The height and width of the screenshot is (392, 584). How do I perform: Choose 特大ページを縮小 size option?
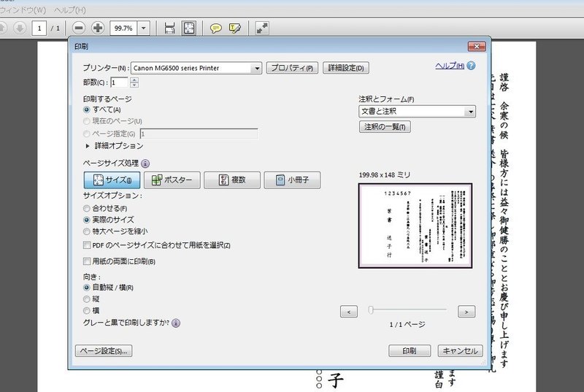pyautogui.click(x=87, y=231)
